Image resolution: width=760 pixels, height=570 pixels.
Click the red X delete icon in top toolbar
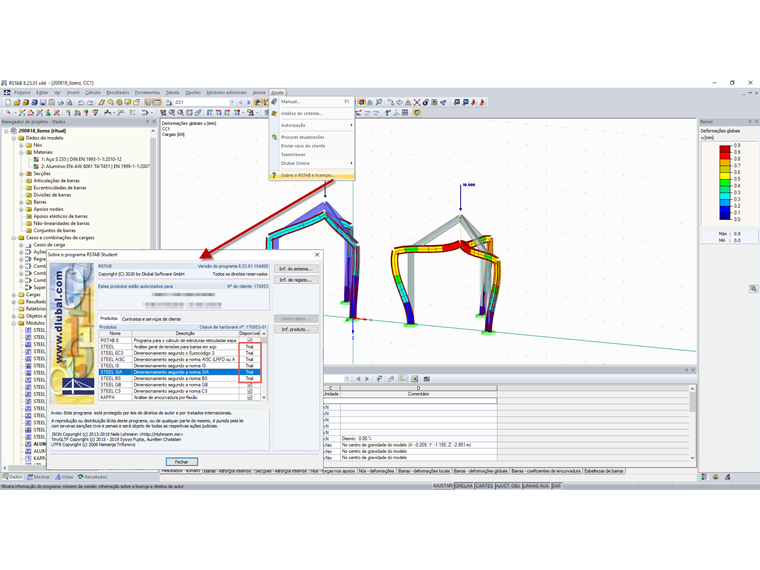[417, 102]
